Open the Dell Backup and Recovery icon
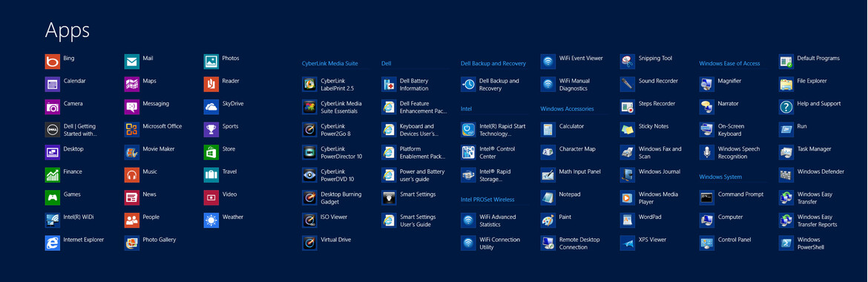868x282 pixels. (x=468, y=84)
